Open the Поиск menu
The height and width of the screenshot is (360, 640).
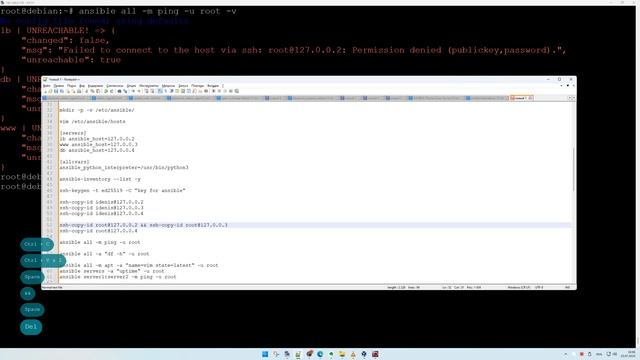coord(71,86)
